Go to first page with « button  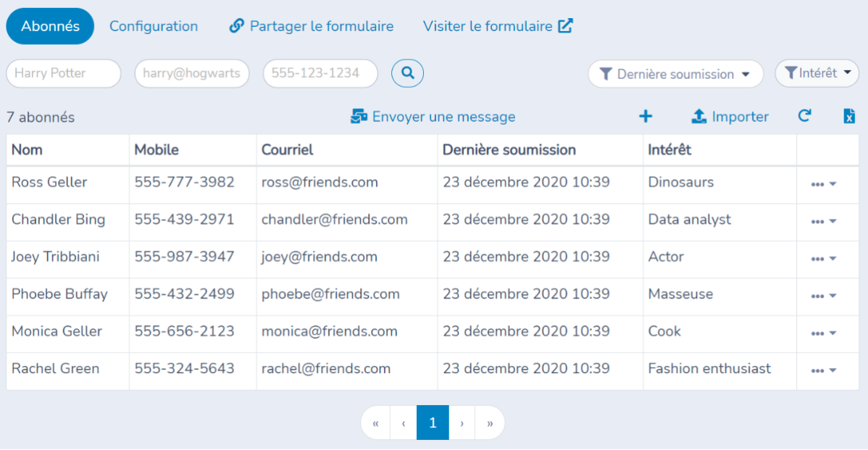375,423
